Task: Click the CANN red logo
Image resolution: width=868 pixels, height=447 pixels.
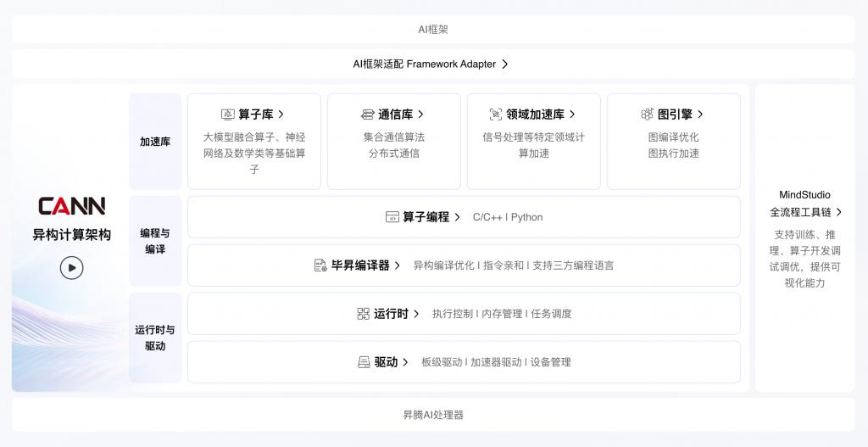Action: (x=72, y=206)
